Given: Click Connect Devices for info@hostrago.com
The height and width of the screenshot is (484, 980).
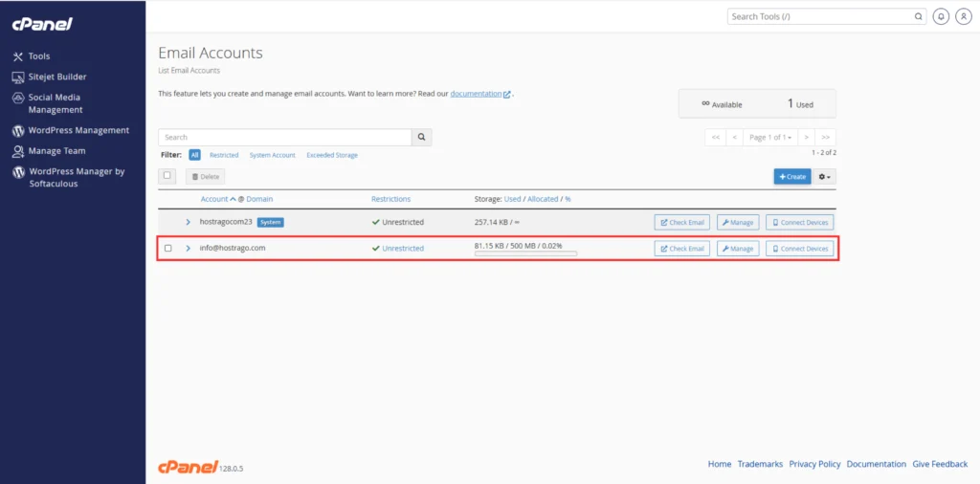Looking at the screenshot, I should click(799, 249).
